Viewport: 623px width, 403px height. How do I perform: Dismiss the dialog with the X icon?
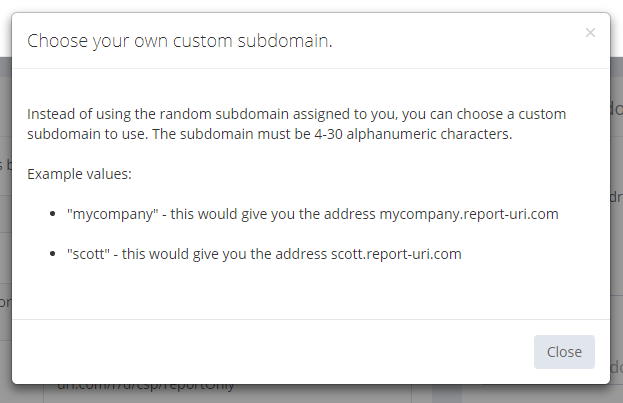coord(590,33)
